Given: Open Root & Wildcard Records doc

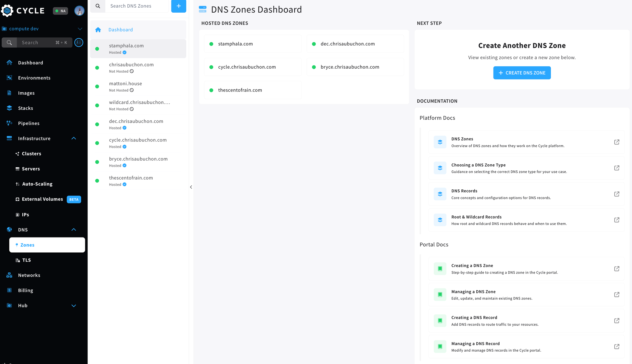Looking at the screenshot, I should [x=526, y=220].
